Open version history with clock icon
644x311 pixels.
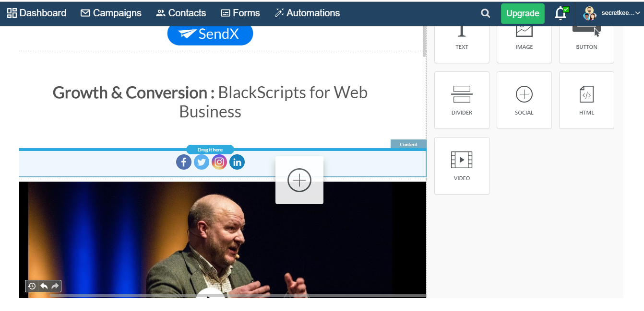click(31, 286)
